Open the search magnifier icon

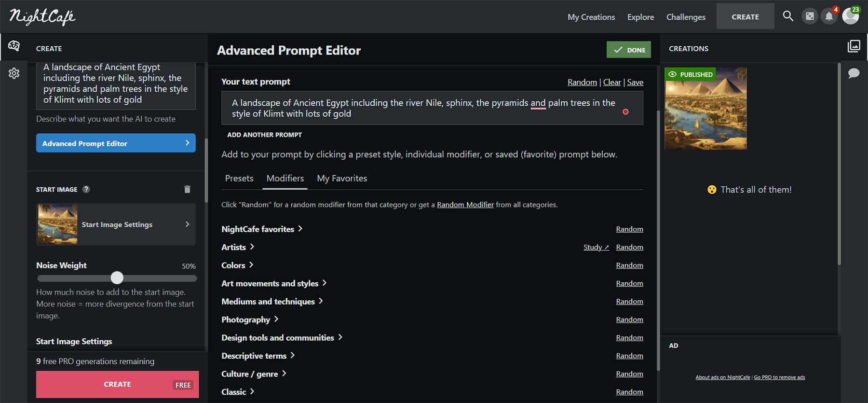click(x=788, y=16)
